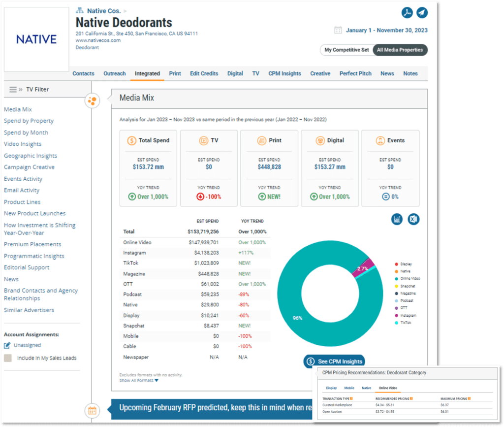Open Programmatic Insights sidebar link
This screenshot has width=504, height=427.
point(34,256)
